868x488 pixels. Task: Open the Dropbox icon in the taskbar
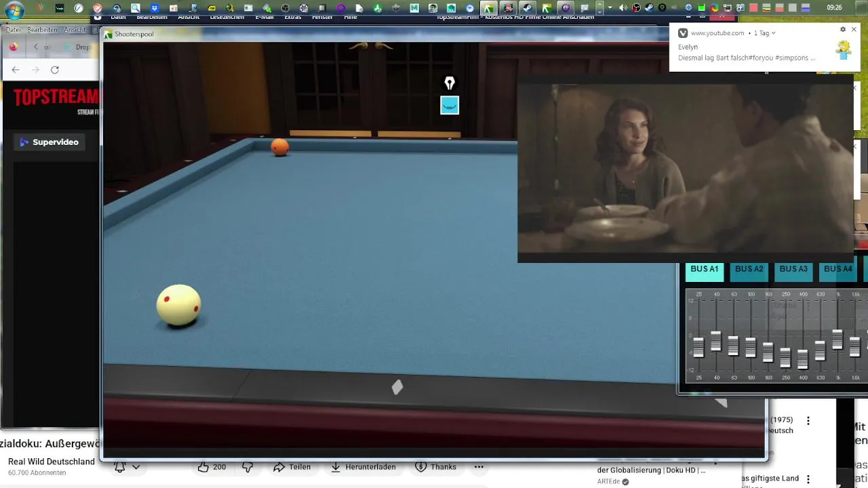[x=155, y=8]
